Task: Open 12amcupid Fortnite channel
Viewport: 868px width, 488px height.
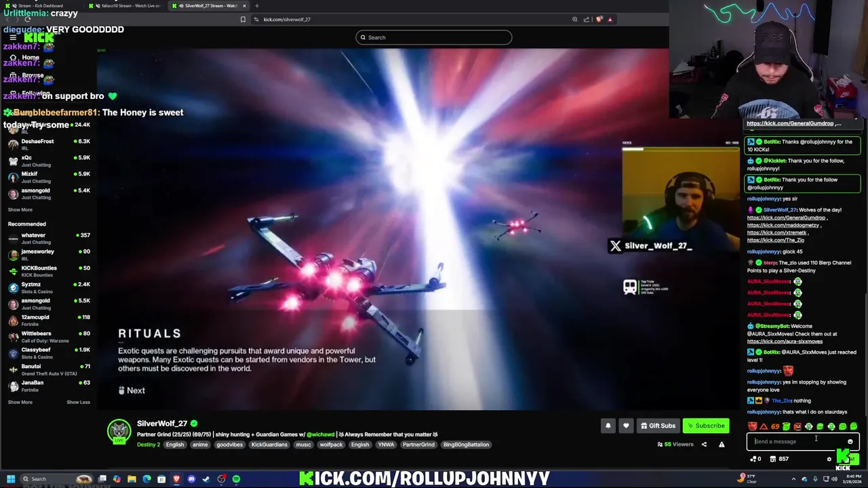Action: click(49, 320)
